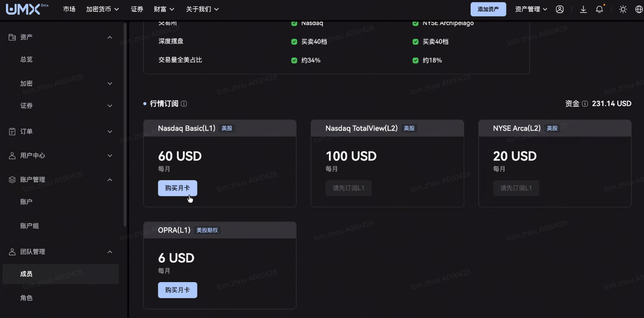This screenshot has height=318, width=644.
Task: Click the 60 USD price
Action: 180,156
